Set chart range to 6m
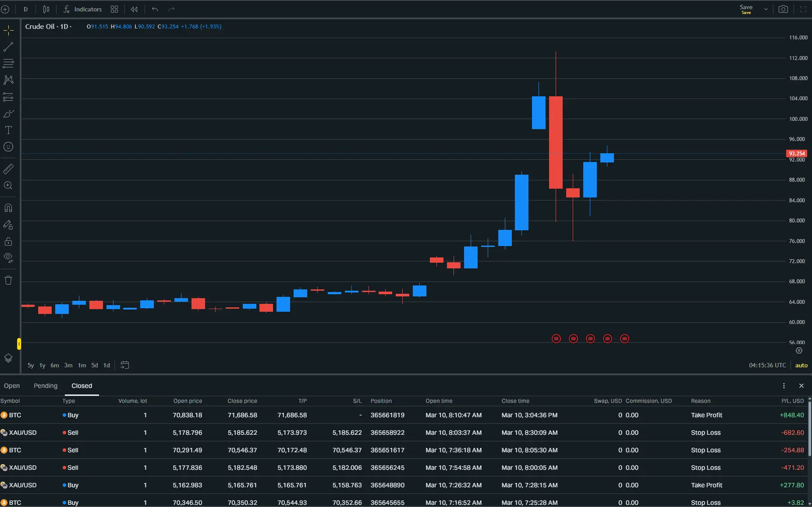The height and width of the screenshot is (507, 812). 55,365
